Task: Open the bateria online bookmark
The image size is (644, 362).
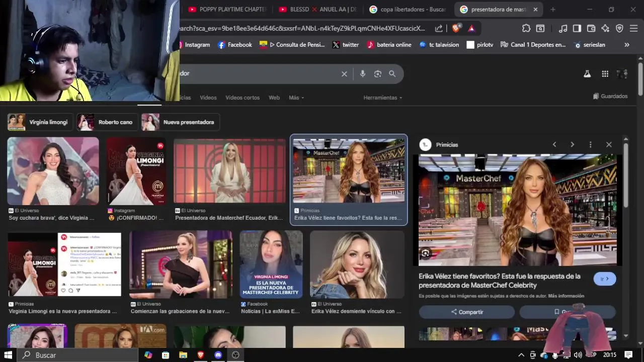Action: 389,45
